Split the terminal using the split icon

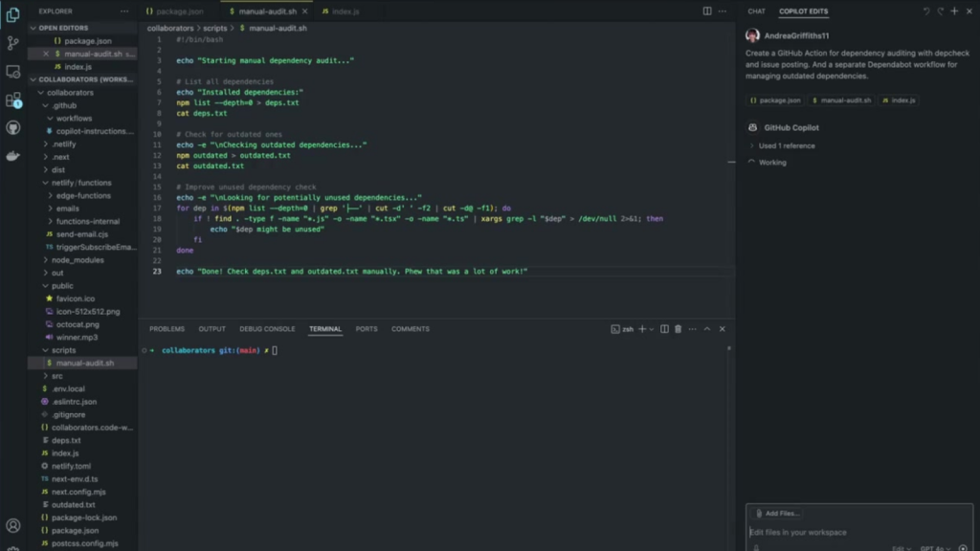click(x=664, y=329)
